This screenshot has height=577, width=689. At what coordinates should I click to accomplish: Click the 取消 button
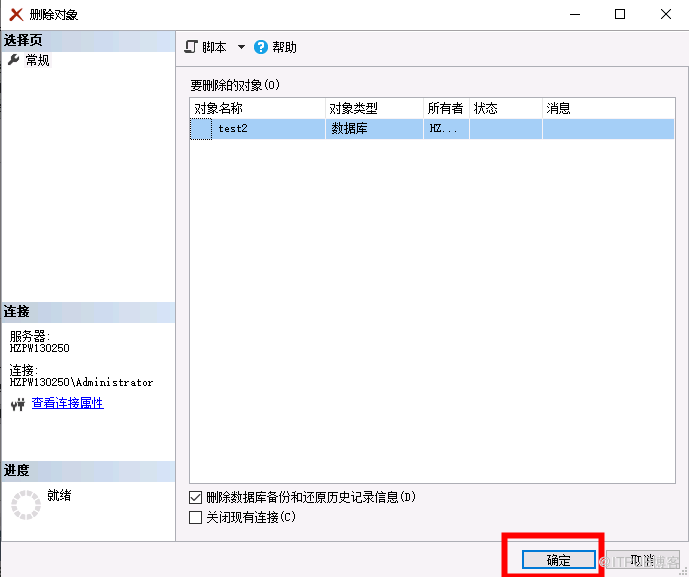pos(642,560)
